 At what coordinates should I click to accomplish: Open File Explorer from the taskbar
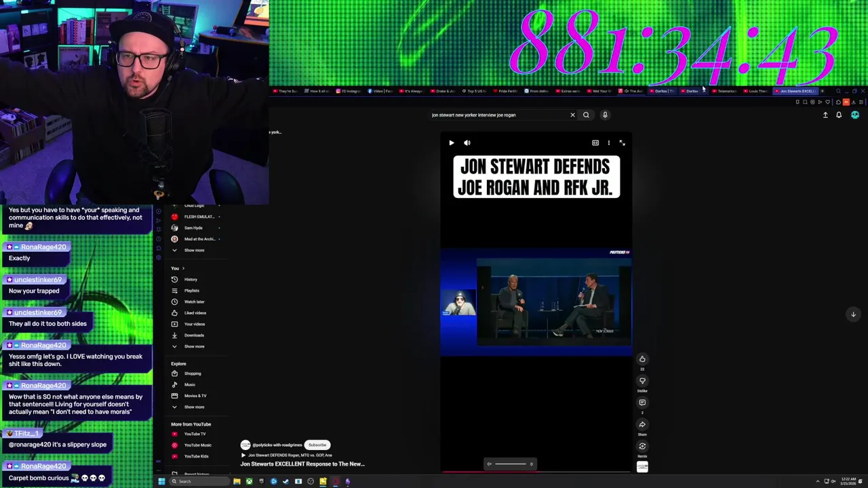(237, 482)
